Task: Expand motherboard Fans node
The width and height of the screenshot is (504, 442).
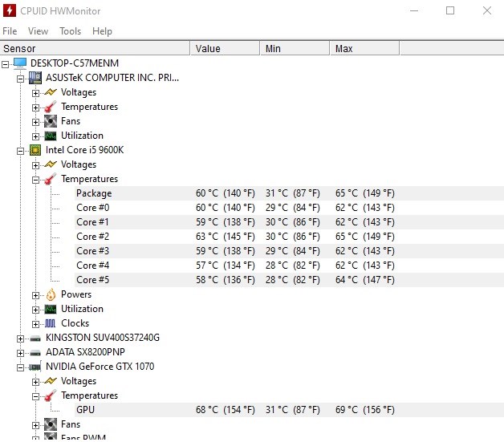Action: coord(35,123)
